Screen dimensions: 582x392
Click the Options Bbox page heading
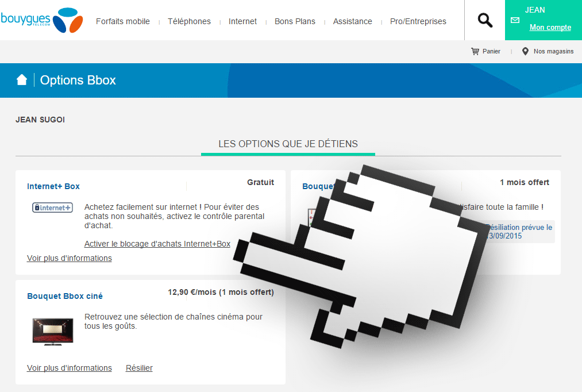tap(78, 80)
